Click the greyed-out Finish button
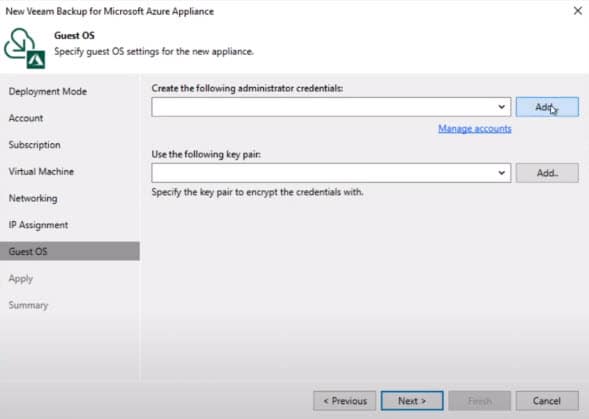 point(480,401)
